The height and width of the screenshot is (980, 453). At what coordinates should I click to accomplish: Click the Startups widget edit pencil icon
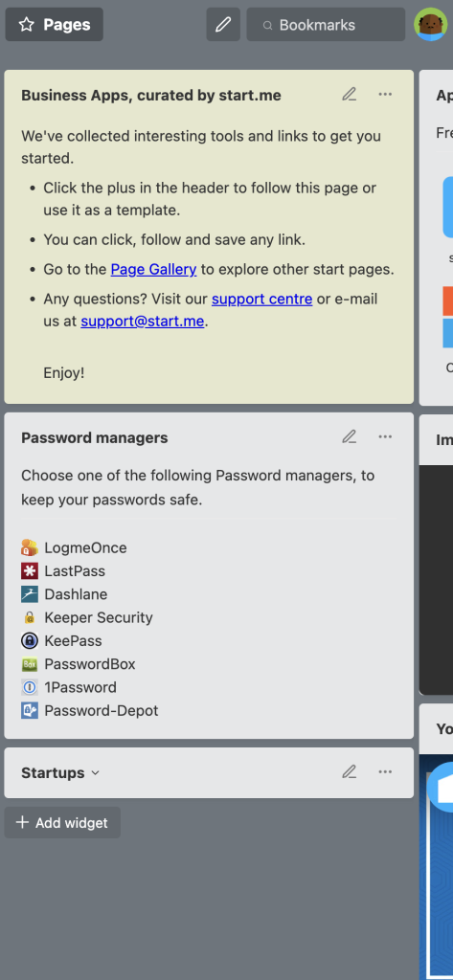point(350,772)
